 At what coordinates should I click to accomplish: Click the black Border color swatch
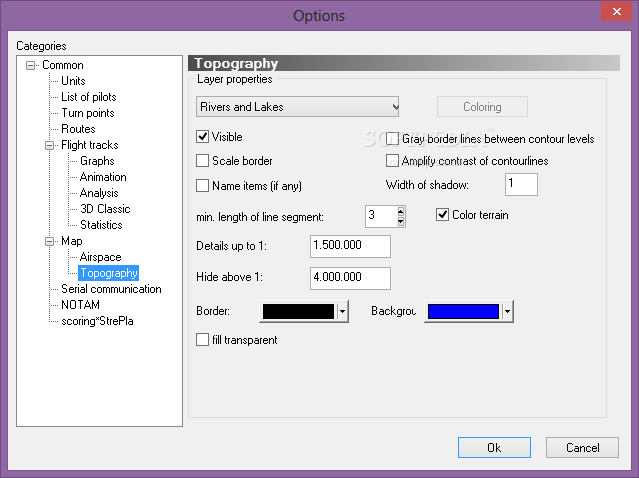[298, 312]
